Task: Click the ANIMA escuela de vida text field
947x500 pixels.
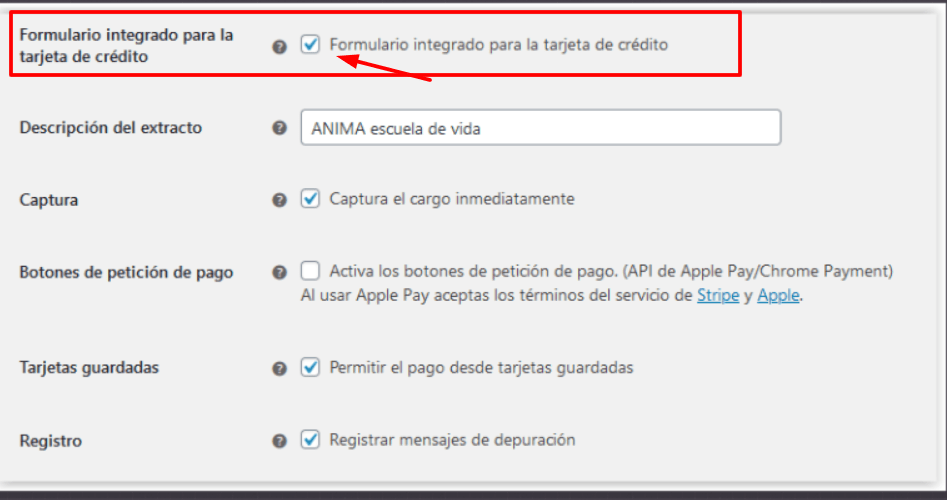Action: pos(541,127)
